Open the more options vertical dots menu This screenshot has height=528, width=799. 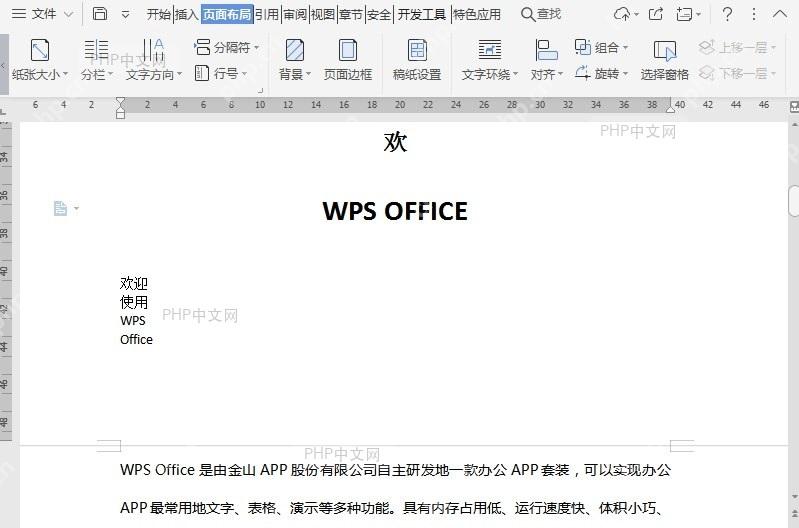[754, 14]
